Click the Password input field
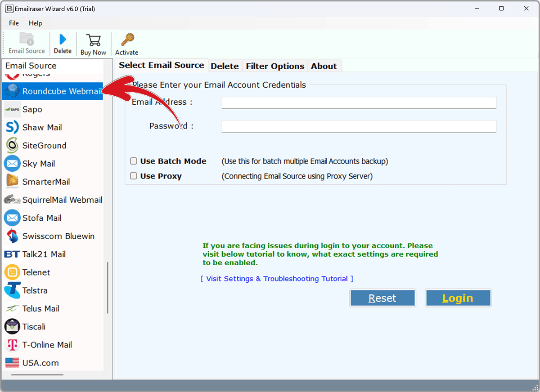The image size is (540, 392). pyautogui.click(x=359, y=126)
